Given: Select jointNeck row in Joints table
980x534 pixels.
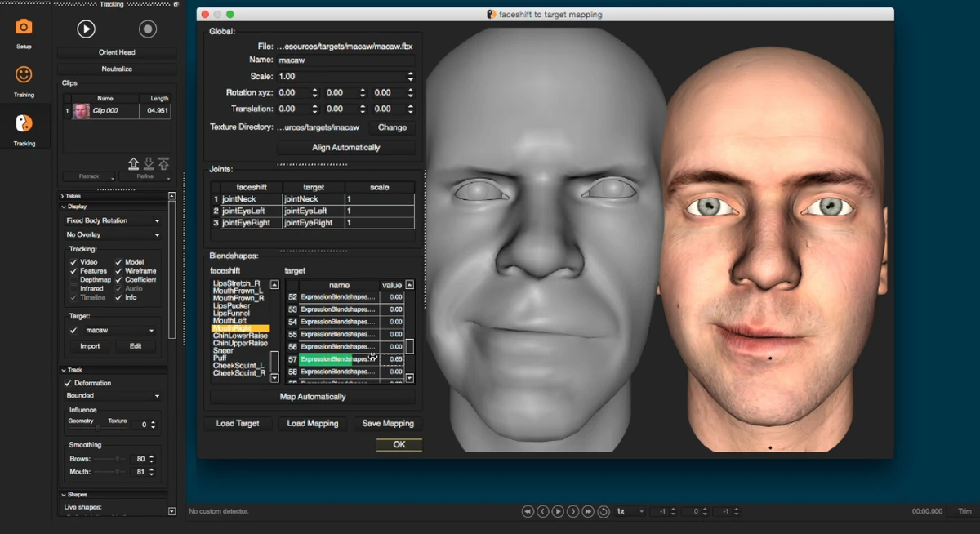Looking at the screenshot, I should click(312, 199).
